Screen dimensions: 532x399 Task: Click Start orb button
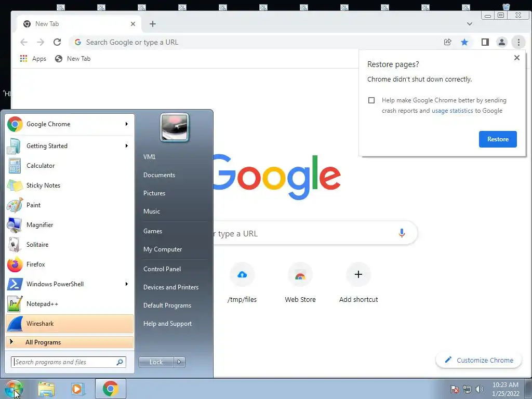click(x=14, y=389)
